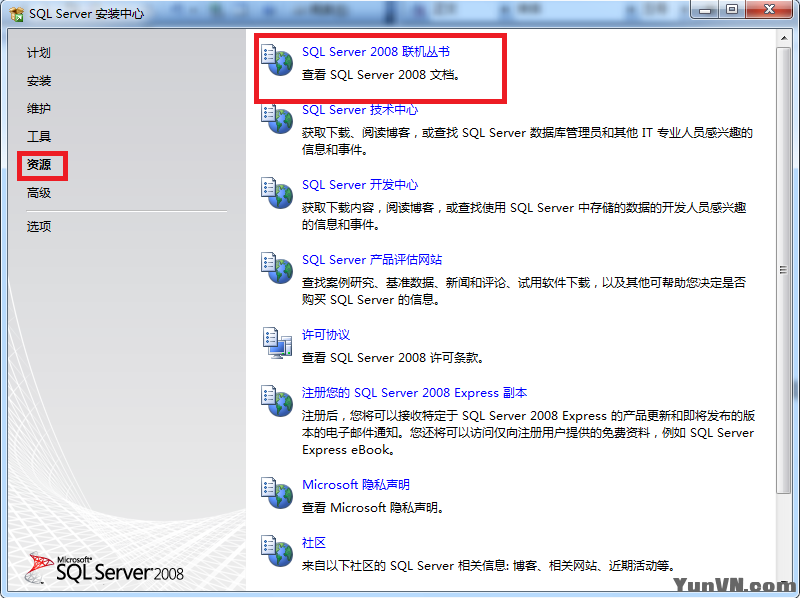Image resolution: width=800 pixels, height=598 pixels.
Task: Click 注册您的 SQL Server 2008 Express 副本 link
Action: [414, 392]
